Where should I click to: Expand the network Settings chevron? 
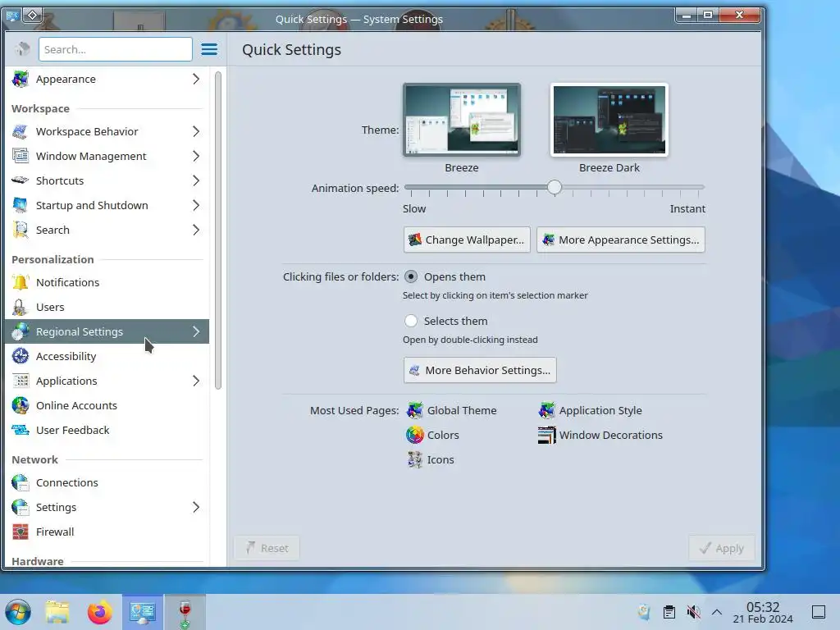pos(196,507)
